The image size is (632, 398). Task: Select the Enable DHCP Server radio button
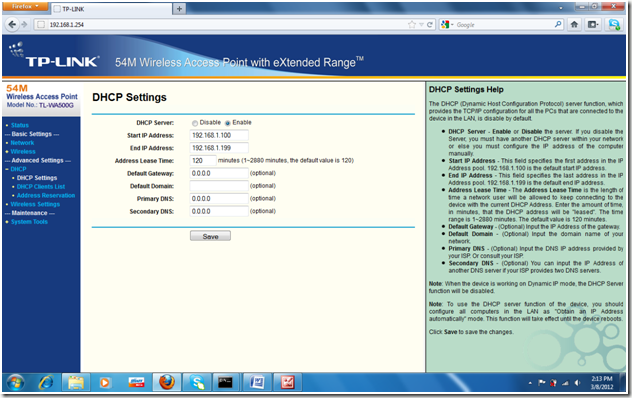pyautogui.click(x=228, y=123)
